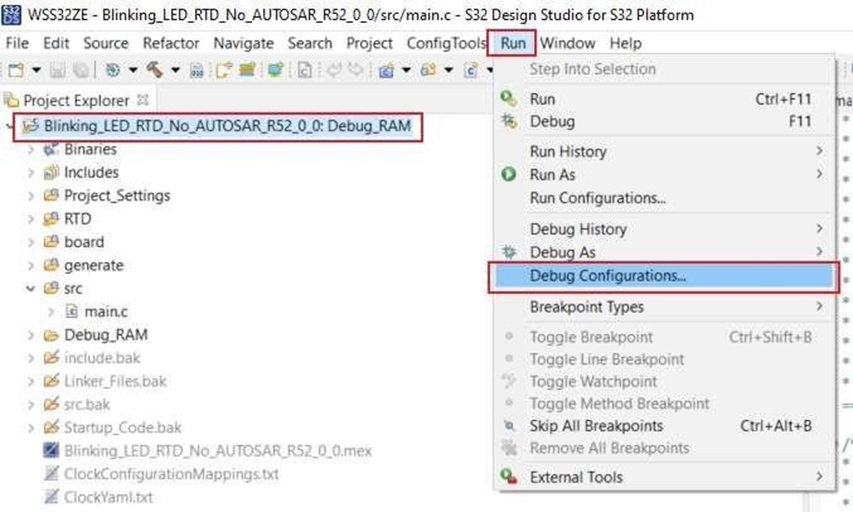The width and height of the screenshot is (853, 512).
Task: Select Linker_Files.bak folder
Action: tap(115, 381)
